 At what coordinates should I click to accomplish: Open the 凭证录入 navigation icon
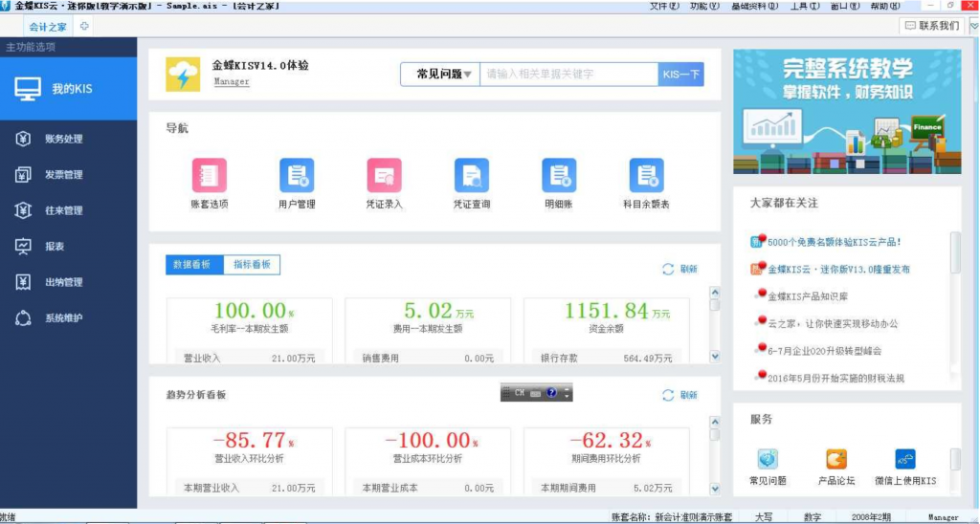(x=385, y=176)
